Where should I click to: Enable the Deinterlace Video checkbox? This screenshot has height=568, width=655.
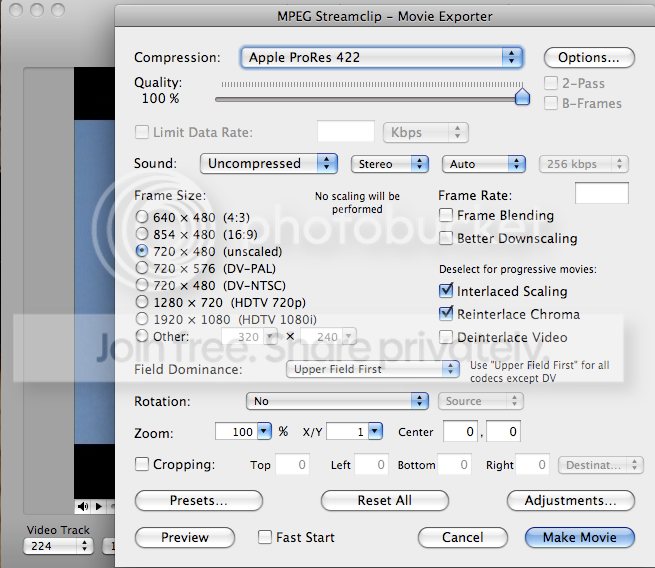tap(446, 337)
